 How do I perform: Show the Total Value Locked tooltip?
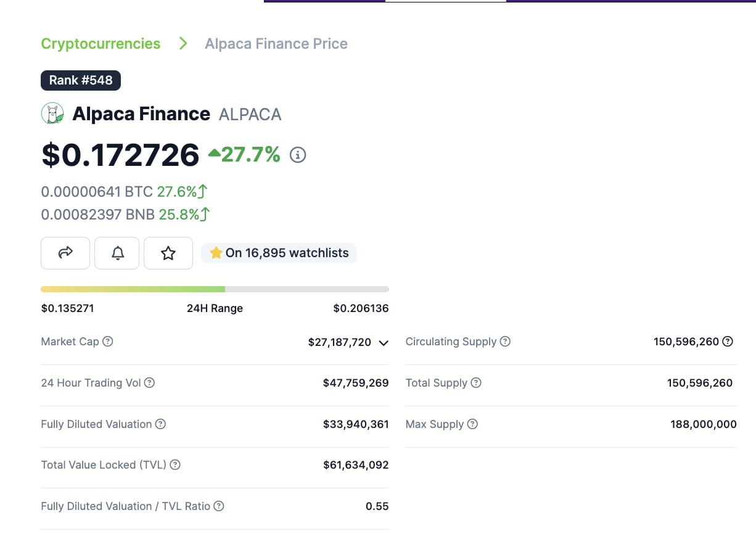pyautogui.click(x=176, y=465)
